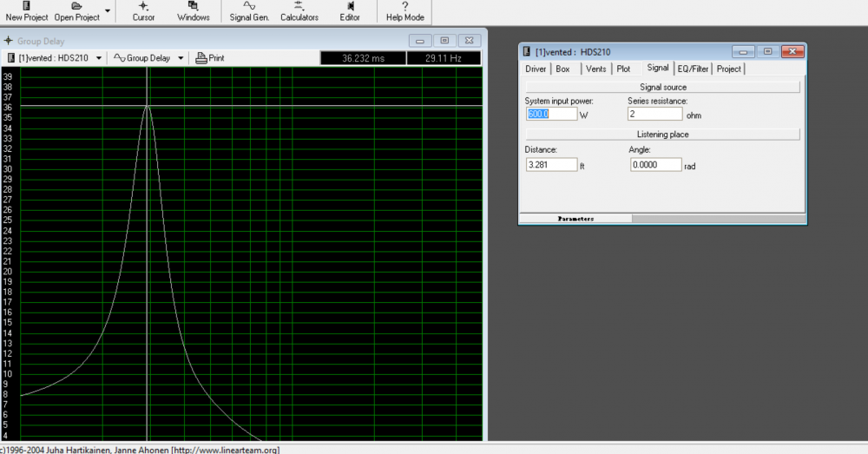
Task: Enable Help Mode
Action: pos(404,11)
